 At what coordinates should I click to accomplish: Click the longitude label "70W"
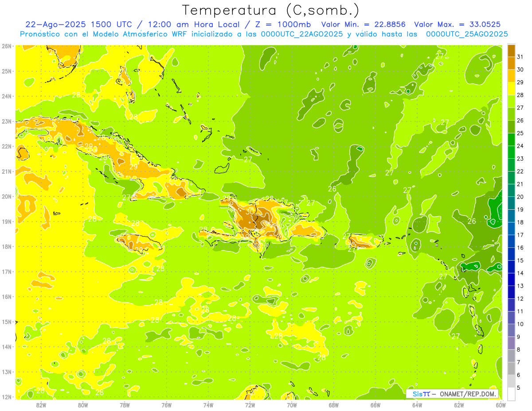(x=292, y=405)
